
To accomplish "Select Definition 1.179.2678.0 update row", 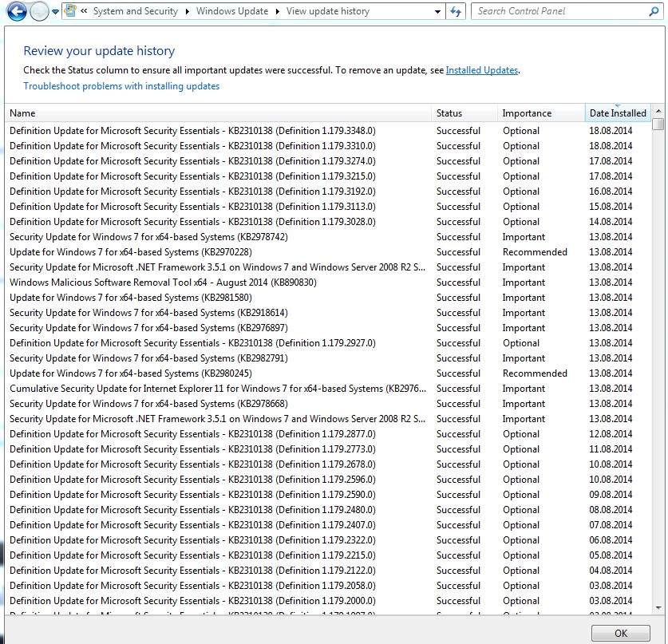I will click(328, 464).
